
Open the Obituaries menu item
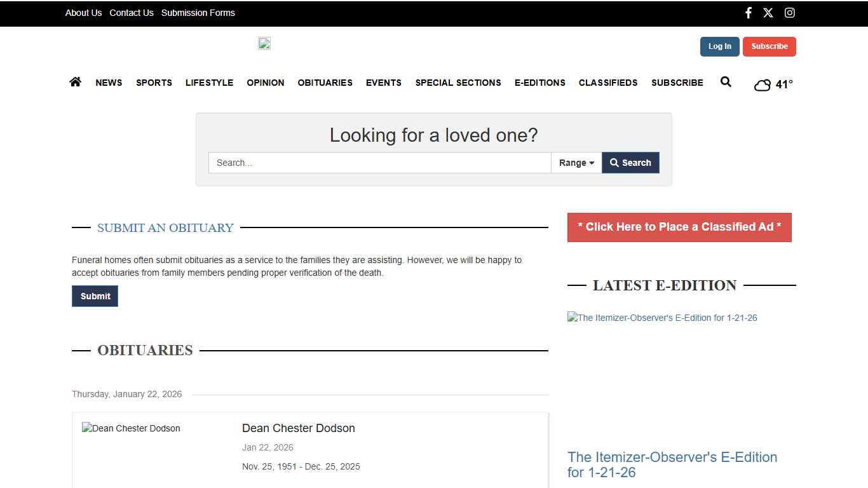(x=325, y=83)
